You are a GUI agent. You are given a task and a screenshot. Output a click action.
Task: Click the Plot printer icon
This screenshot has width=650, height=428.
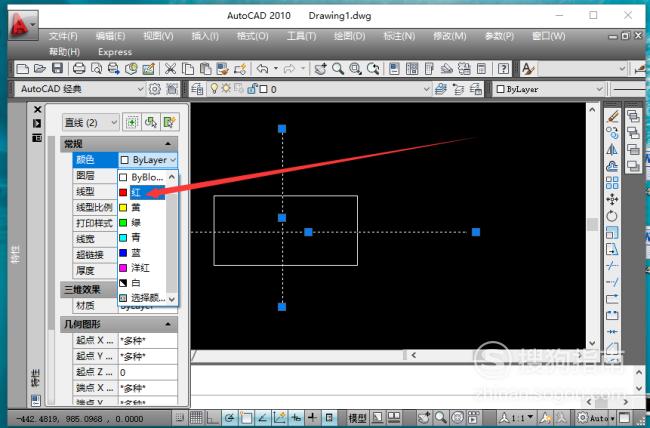(79, 68)
